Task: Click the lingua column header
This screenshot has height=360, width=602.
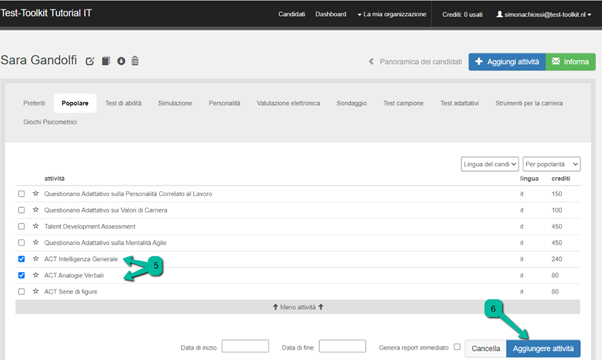Action: tap(529, 178)
